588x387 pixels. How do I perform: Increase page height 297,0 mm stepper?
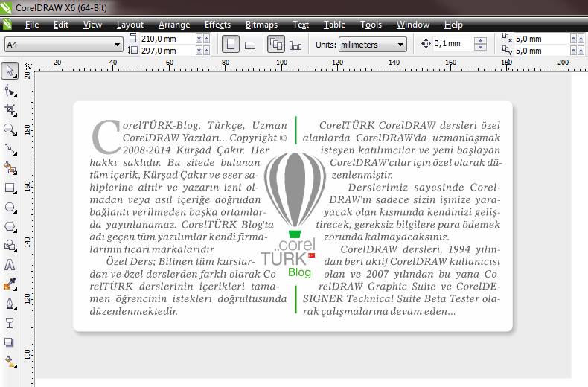pyautogui.click(x=207, y=51)
